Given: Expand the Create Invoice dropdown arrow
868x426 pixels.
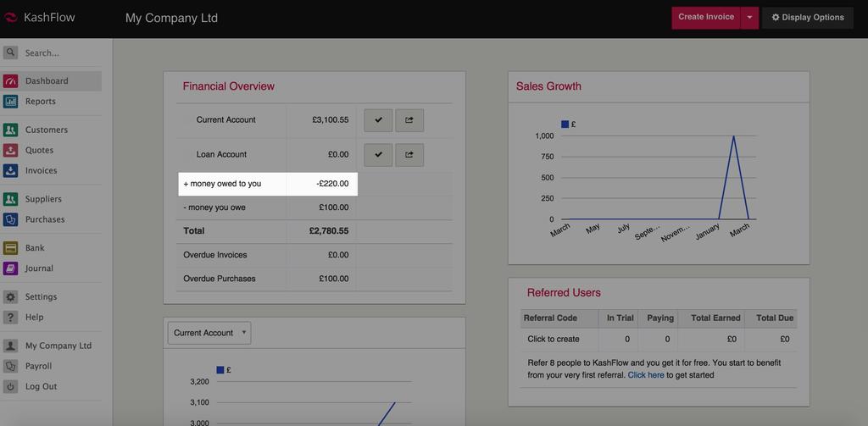Looking at the screenshot, I should tap(749, 17).
